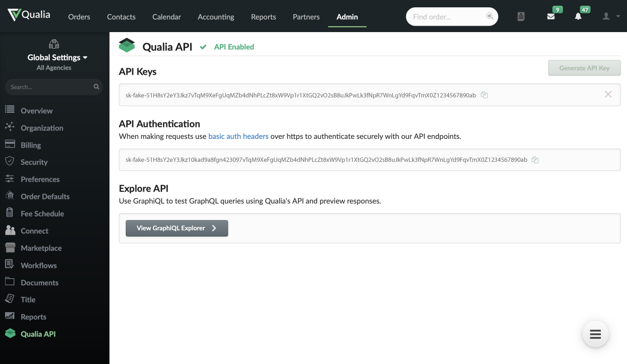Open Order Defaults settings

coord(45,196)
